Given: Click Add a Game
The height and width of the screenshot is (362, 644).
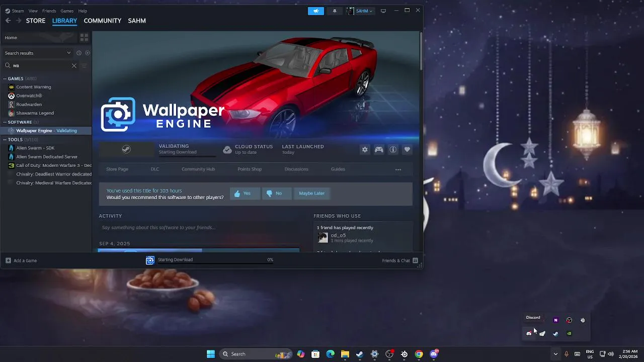Looking at the screenshot, I should click(21, 260).
